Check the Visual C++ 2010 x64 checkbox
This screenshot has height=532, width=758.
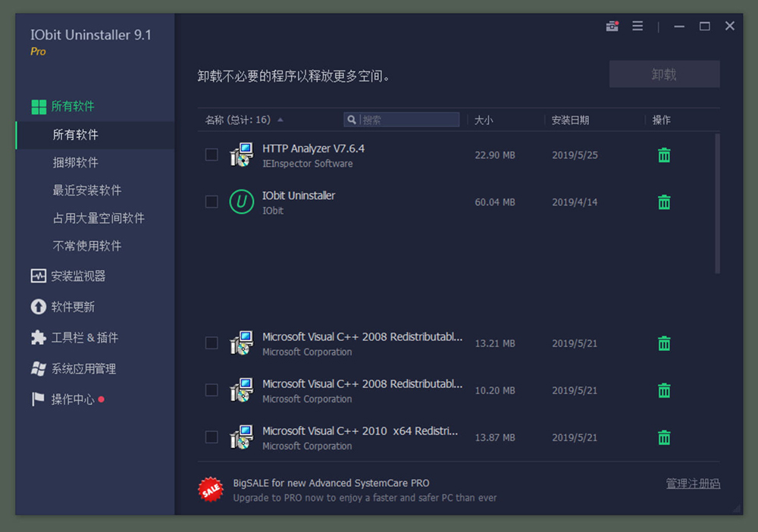[x=211, y=437]
